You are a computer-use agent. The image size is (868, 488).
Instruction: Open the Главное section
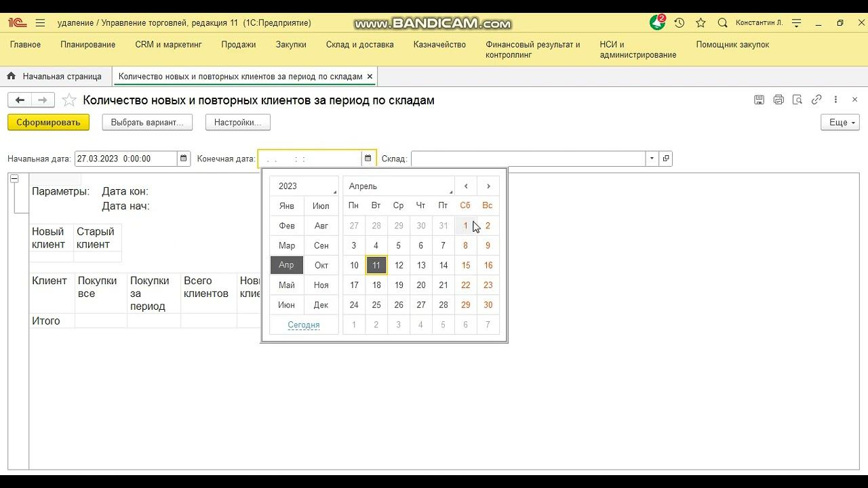click(x=25, y=45)
